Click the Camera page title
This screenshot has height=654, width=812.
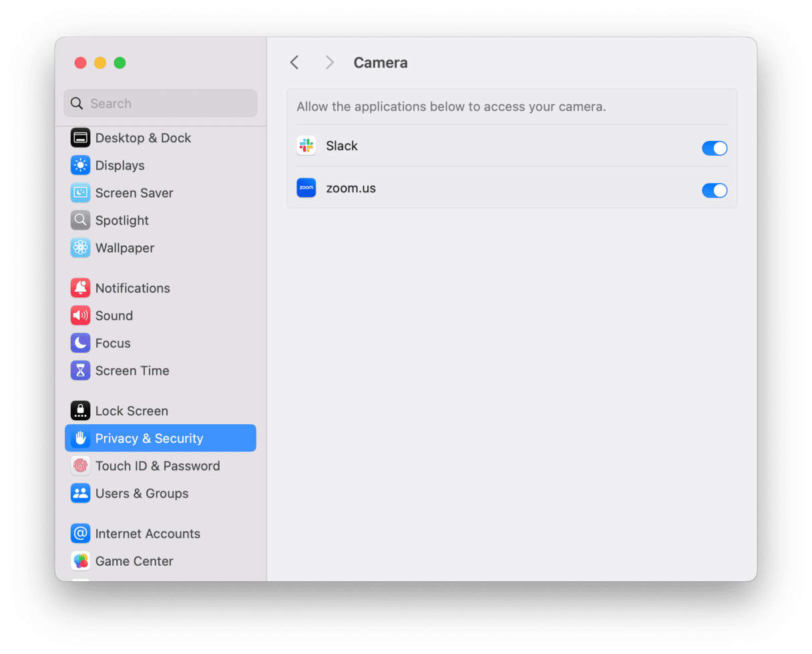(381, 63)
